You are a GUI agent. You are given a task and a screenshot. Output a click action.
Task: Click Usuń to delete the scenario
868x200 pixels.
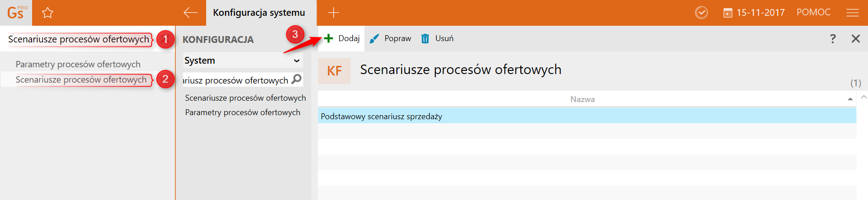(x=437, y=38)
